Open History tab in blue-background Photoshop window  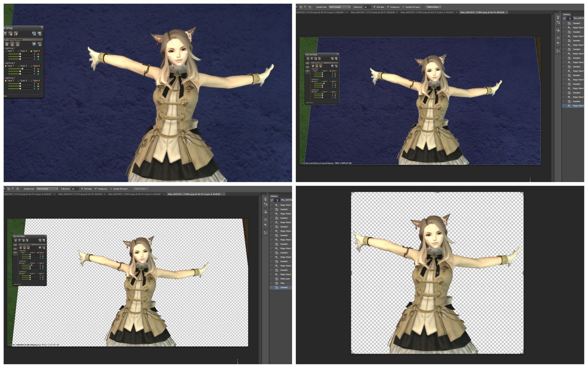(x=567, y=14)
